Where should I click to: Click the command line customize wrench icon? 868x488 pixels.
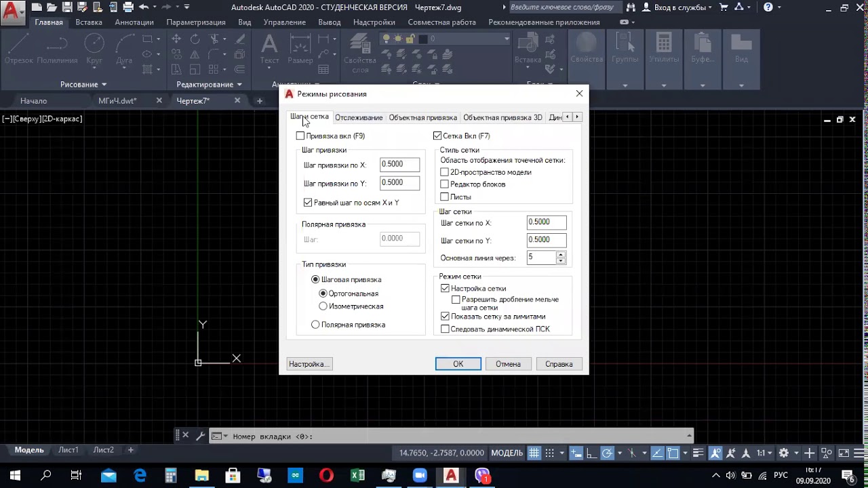point(200,436)
